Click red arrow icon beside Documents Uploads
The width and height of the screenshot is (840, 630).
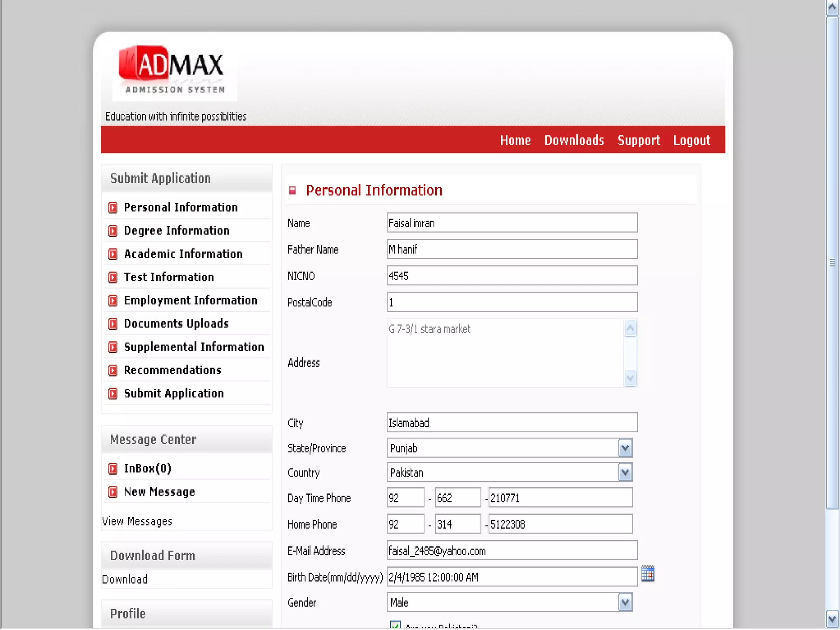[x=113, y=324]
